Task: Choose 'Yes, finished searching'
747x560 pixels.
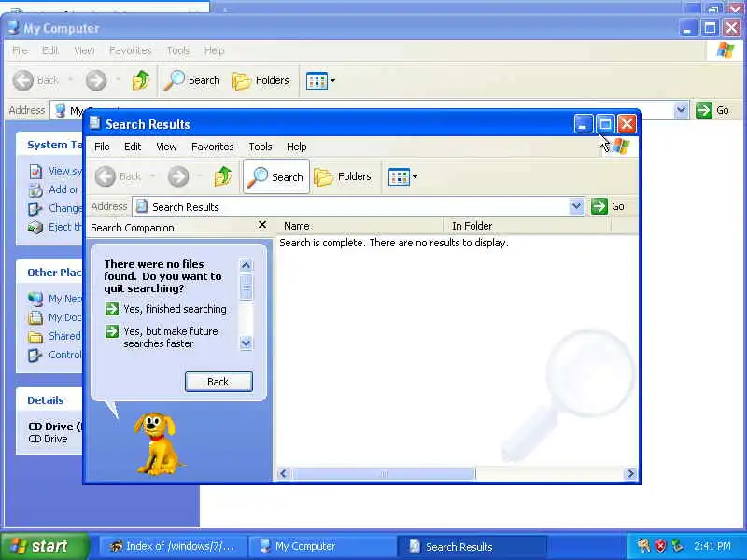Action: pyautogui.click(x=166, y=309)
